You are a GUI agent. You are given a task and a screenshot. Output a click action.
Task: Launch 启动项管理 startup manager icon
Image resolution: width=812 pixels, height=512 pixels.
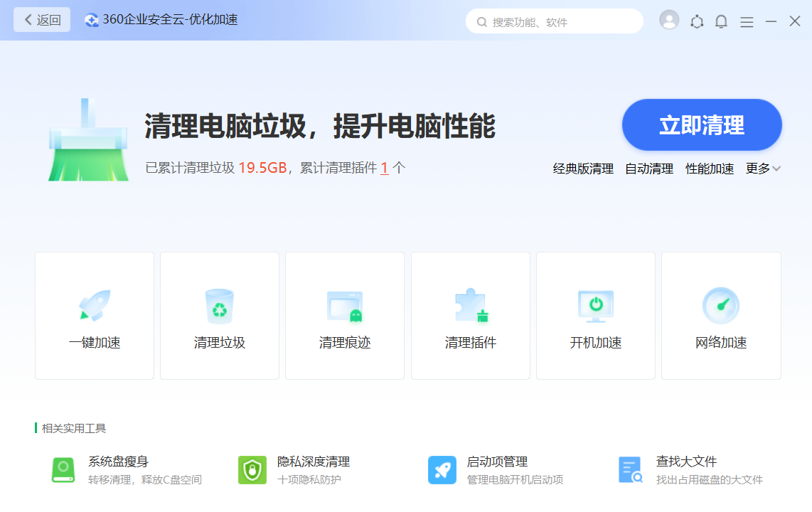tap(442, 470)
